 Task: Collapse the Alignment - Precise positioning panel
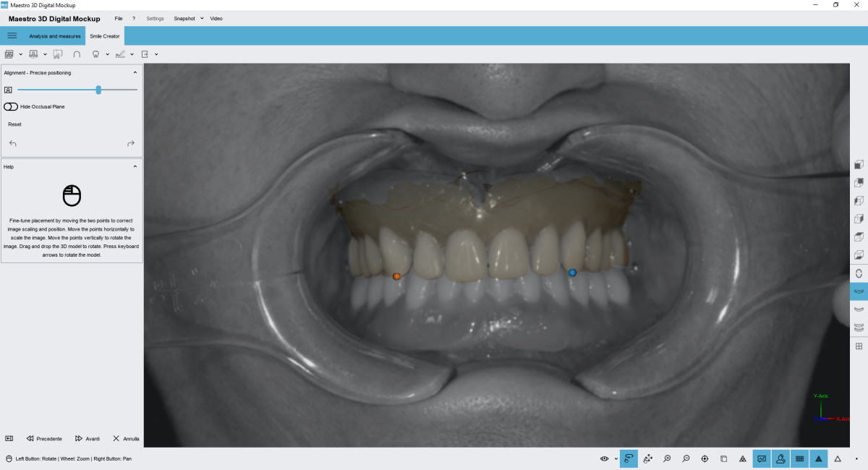coord(135,72)
